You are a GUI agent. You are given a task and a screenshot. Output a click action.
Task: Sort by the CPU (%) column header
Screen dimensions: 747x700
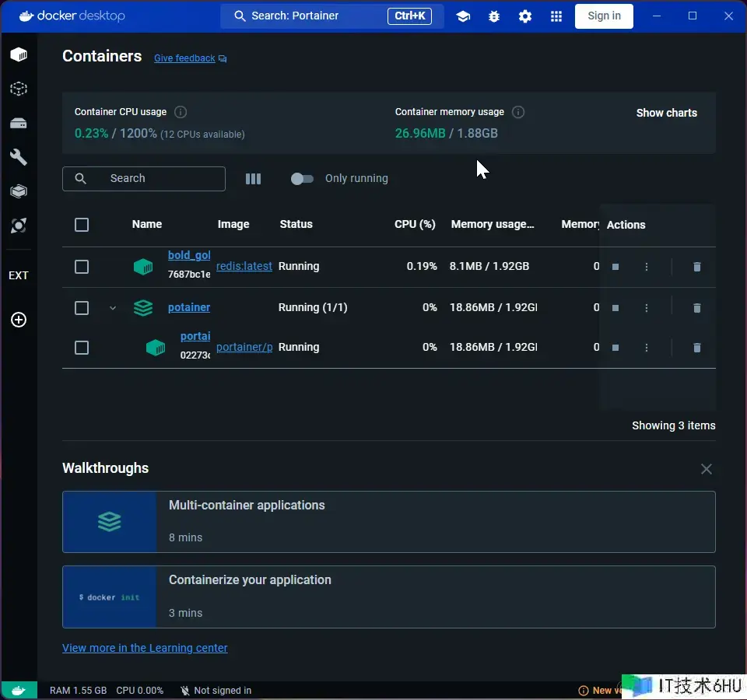tap(415, 224)
